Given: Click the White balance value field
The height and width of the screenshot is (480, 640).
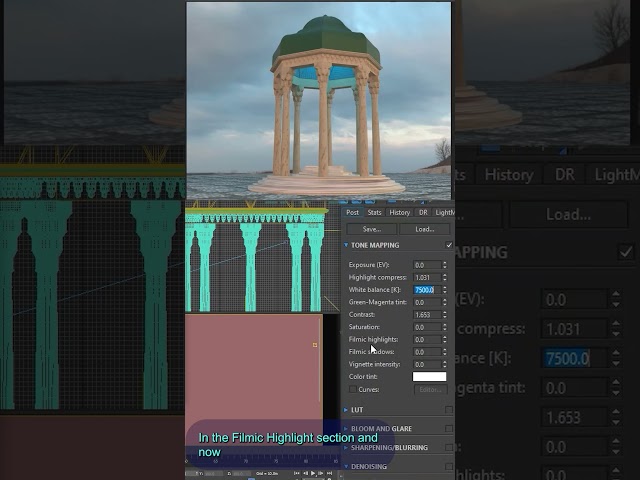Looking at the screenshot, I should tap(427, 290).
